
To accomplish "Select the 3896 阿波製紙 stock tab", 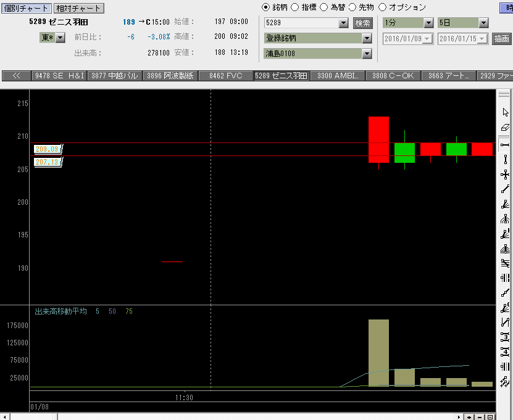I will point(170,76).
